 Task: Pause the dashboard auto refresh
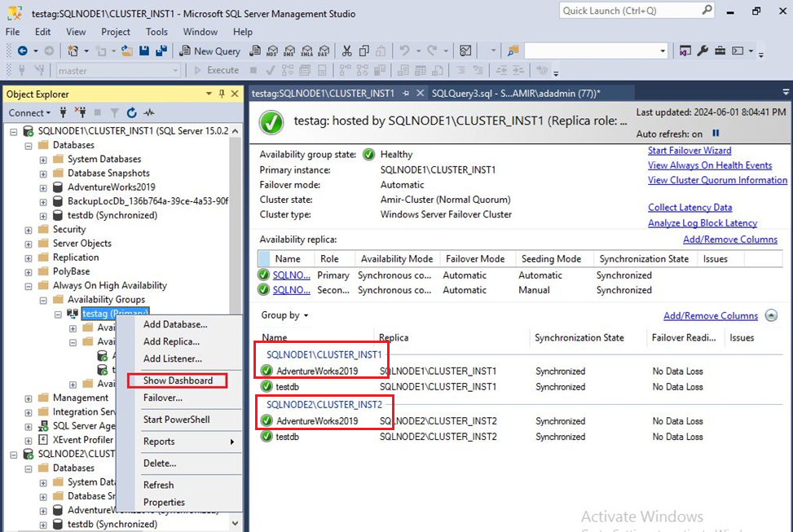tap(716, 134)
